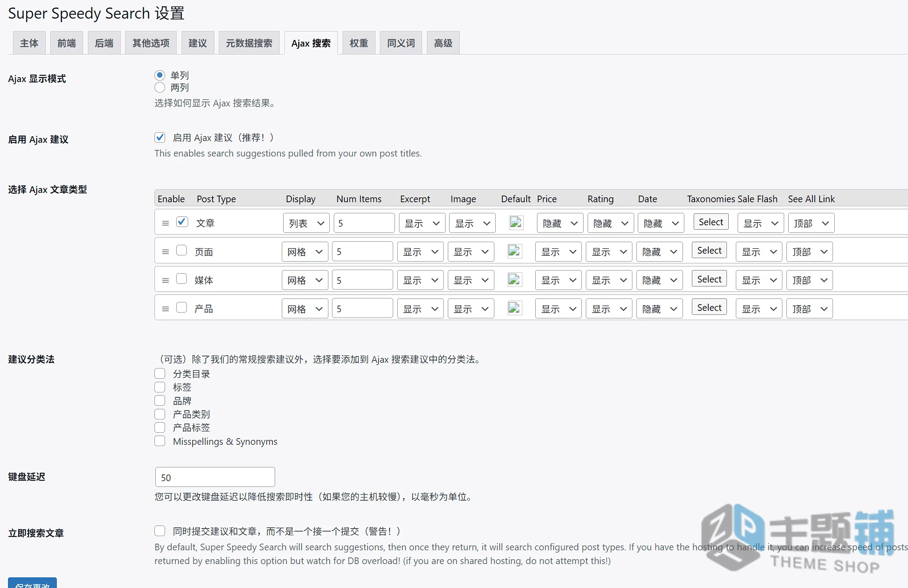The height and width of the screenshot is (588, 908).
Task: Switch to the 前端 tab
Action: [67, 43]
